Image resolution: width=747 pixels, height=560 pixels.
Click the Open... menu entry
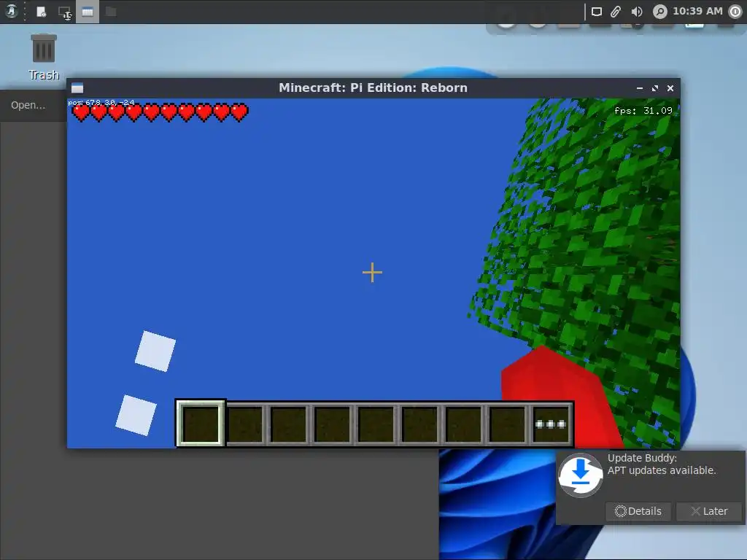28,105
